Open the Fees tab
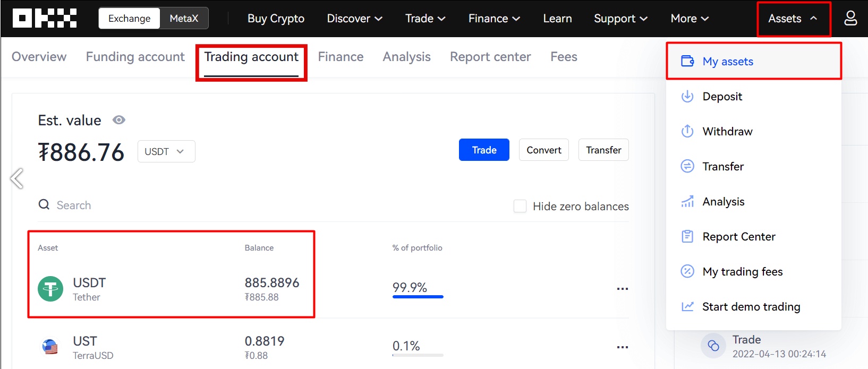This screenshot has width=868, height=369. [564, 57]
